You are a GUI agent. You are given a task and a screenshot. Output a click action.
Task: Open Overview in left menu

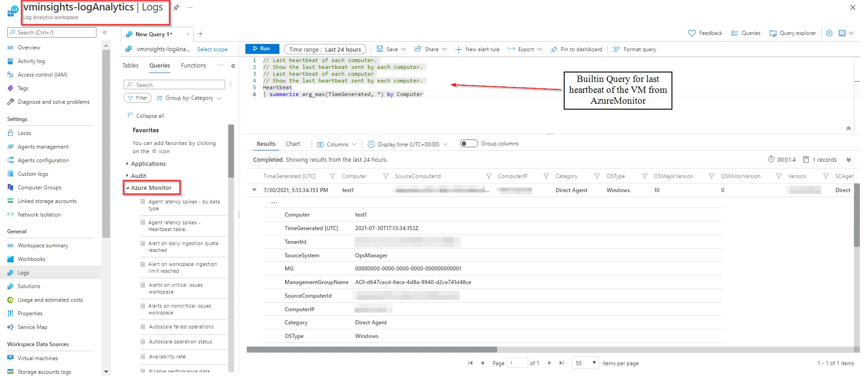29,48
